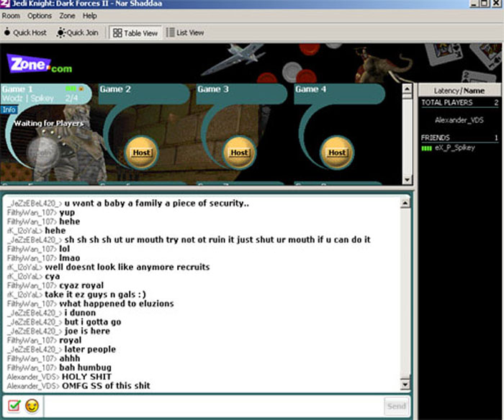Screen dimensions: 504x420
Task: Click in the chat message input field
Action: click(213, 406)
